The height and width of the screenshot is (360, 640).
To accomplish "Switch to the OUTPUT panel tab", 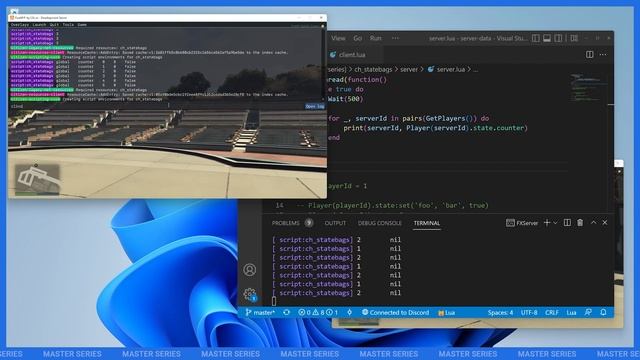I will pyautogui.click(x=335, y=223).
